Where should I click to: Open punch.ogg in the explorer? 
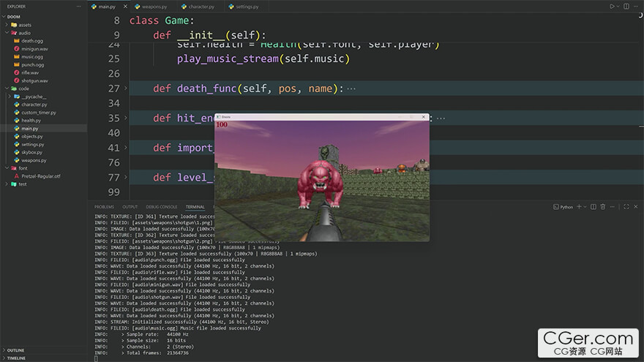pyautogui.click(x=32, y=65)
